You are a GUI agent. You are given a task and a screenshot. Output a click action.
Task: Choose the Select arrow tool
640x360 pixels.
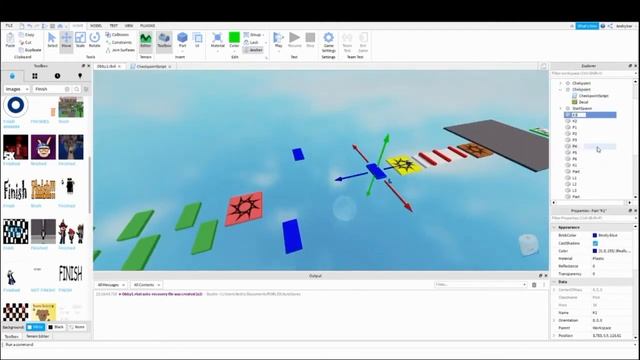click(x=52, y=40)
